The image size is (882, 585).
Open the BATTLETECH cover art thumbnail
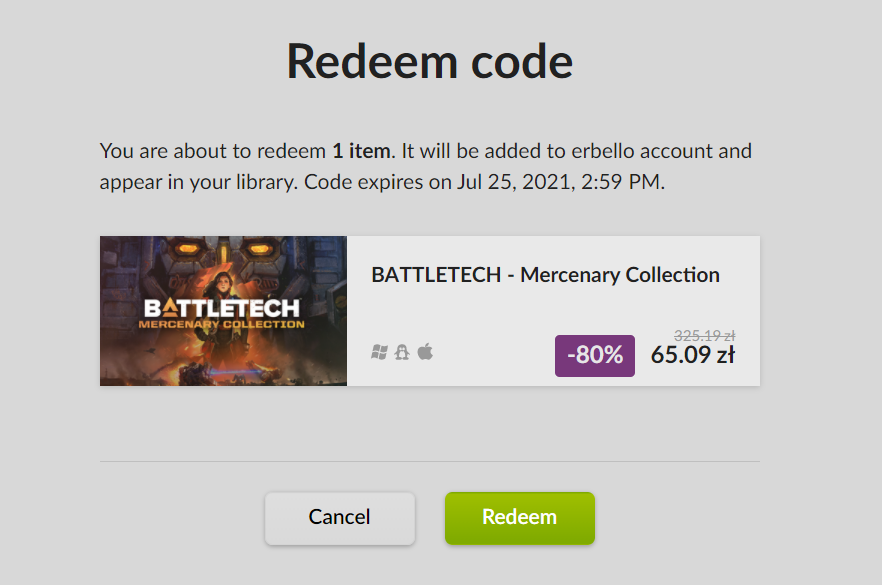pos(223,311)
